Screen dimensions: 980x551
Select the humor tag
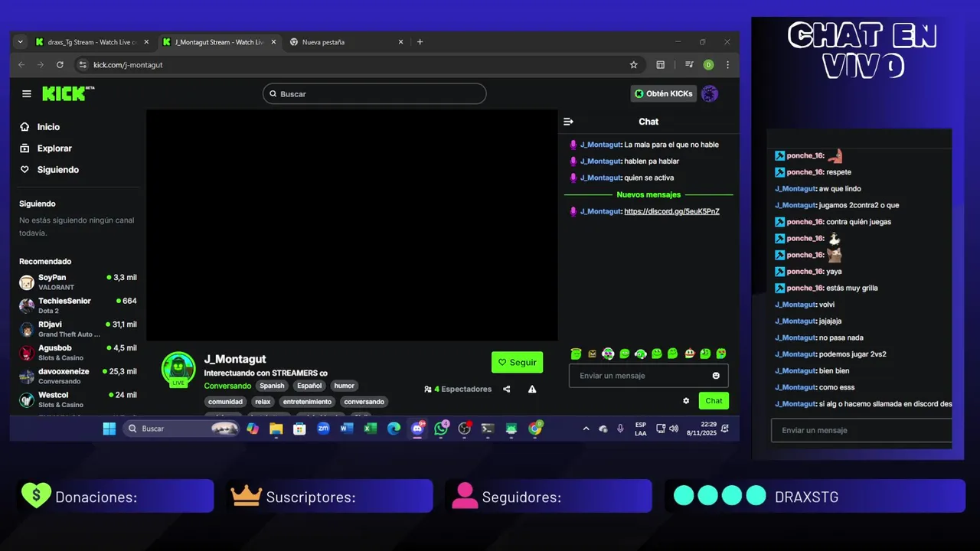[x=344, y=386]
